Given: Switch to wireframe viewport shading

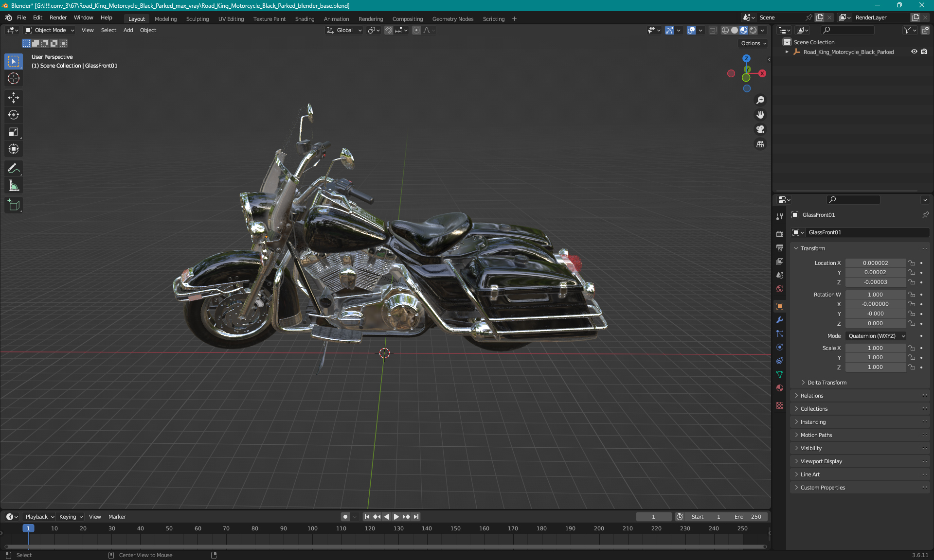Looking at the screenshot, I should [725, 30].
